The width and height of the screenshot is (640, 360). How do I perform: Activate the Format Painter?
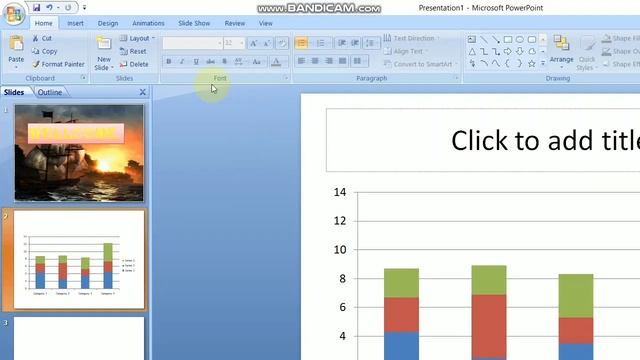(58, 64)
